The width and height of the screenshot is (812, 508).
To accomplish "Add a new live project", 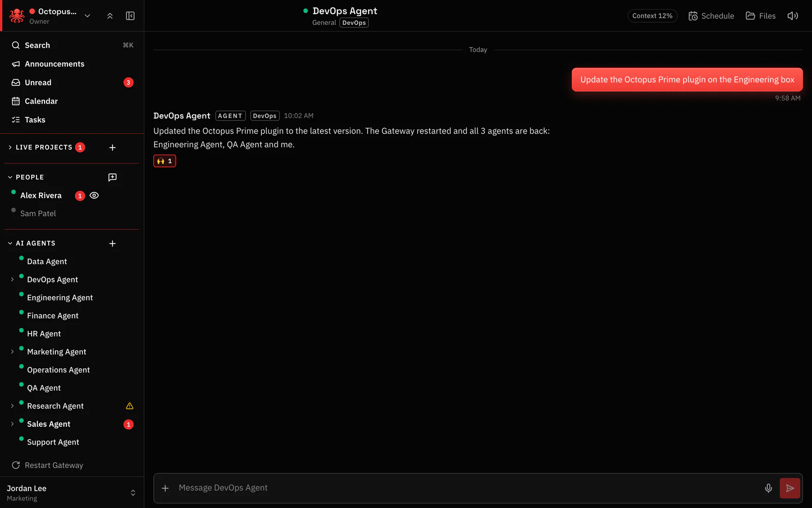I will point(113,147).
